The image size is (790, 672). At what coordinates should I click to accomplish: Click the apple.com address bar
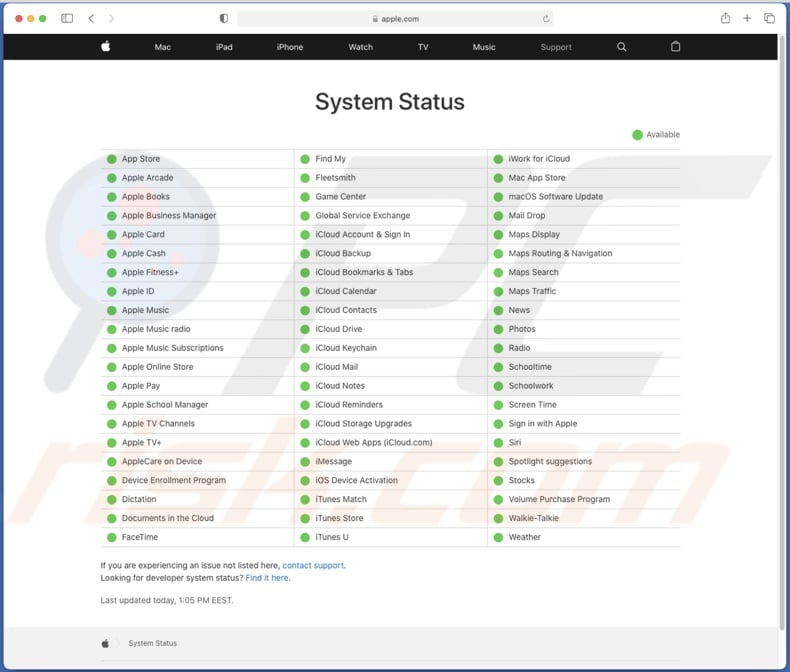pyautogui.click(x=395, y=19)
